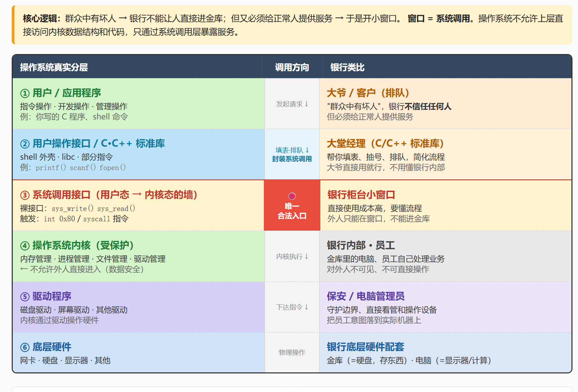Click the 填表·排队 ↓ label
Screen dimensions: 578x392
click(x=292, y=150)
